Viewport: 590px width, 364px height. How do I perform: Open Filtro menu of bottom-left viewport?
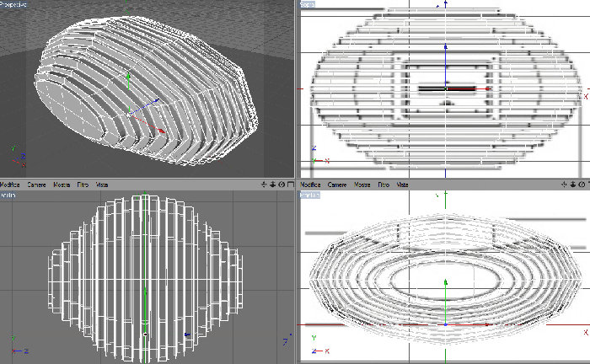[x=83, y=185]
